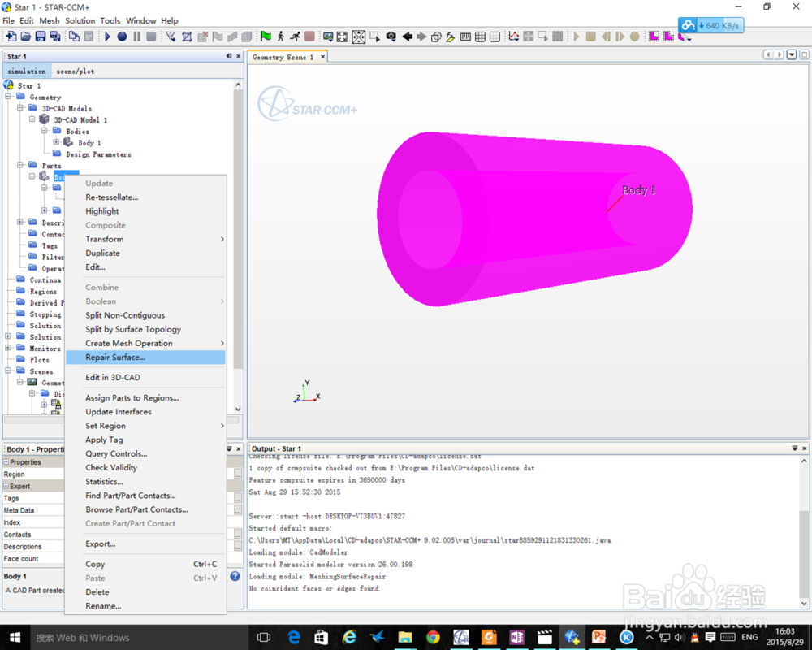Click the blue Step circle icon
This screenshot has height=650, width=812.
pos(123,37)
